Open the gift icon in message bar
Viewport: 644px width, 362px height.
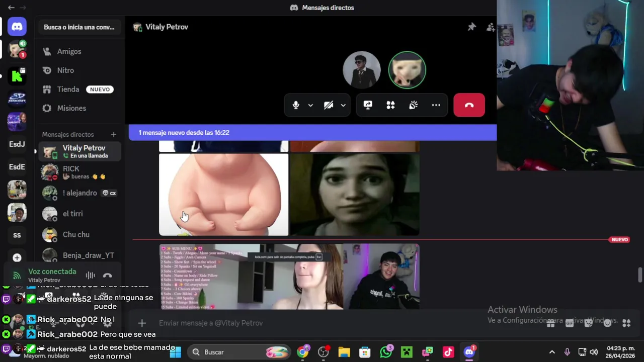551,323
